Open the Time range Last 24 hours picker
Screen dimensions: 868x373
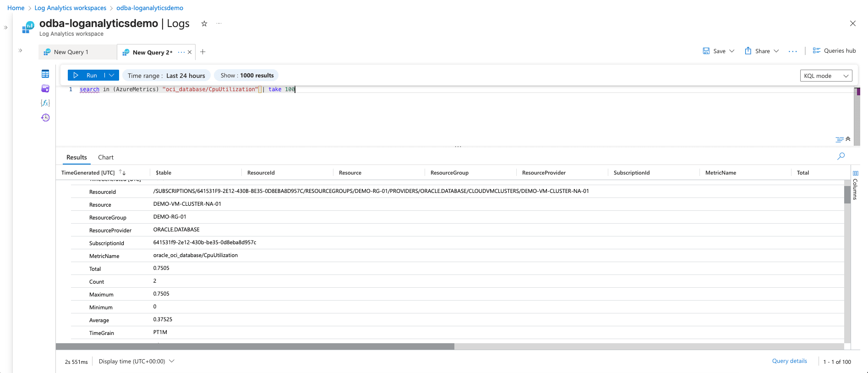tap(166, 76)
